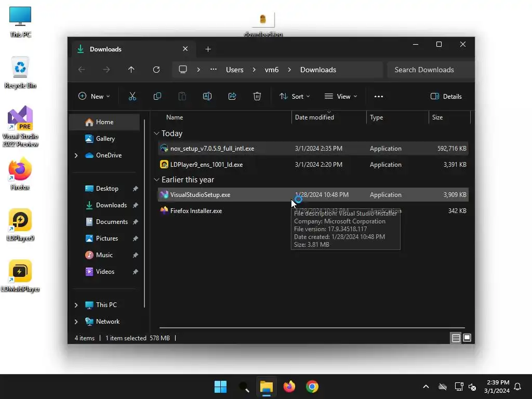This screenshot has width=532, height=399.
Task: Click the Forward navigation arrow
Action: click(x=107, y=70)
